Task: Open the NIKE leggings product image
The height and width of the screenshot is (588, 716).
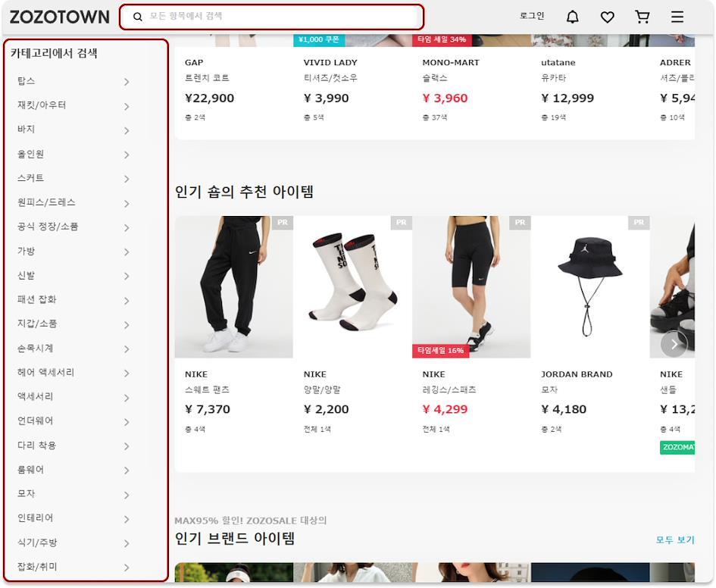Action: [471, 286]
